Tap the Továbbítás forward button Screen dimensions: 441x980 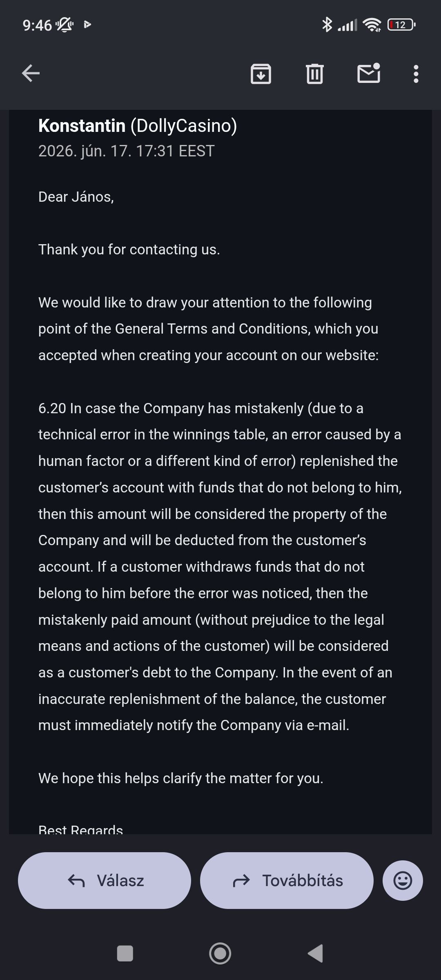(x=287, y=880)
